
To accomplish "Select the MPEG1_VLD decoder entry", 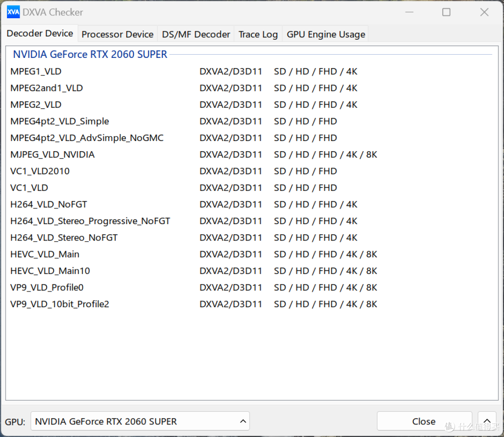I will [x=36, y=71].
